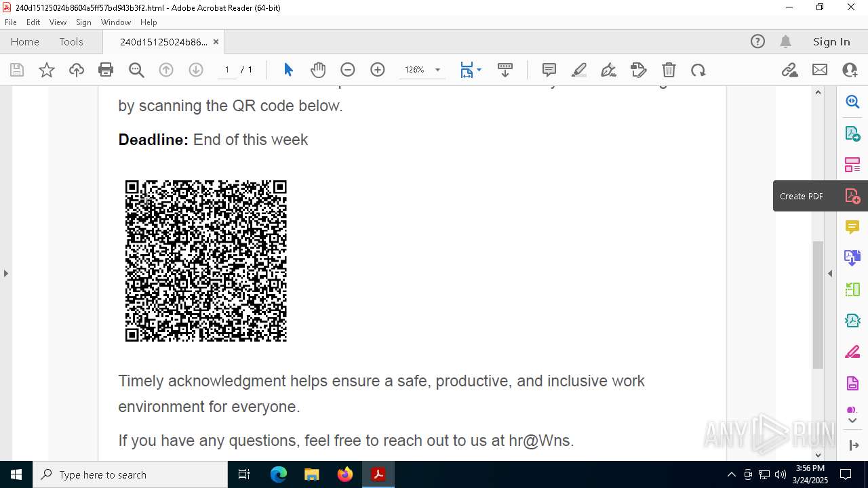
Task: Show hidden system tray icons
Action: point(731,474)
